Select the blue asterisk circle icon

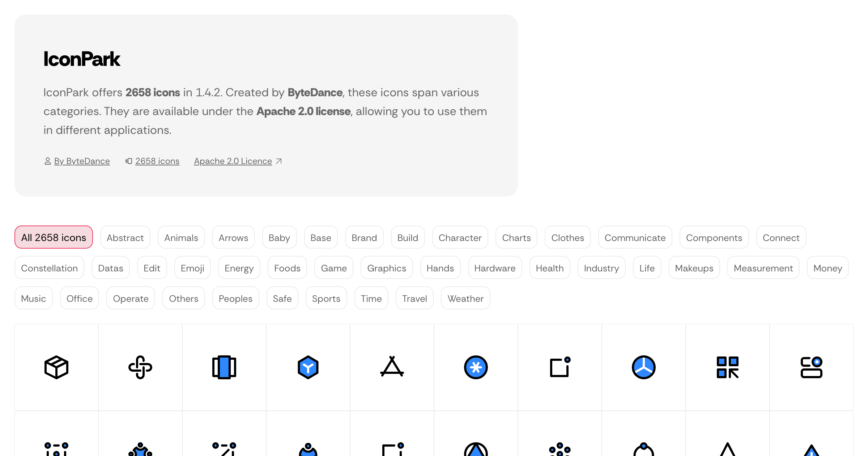point(476,367)
